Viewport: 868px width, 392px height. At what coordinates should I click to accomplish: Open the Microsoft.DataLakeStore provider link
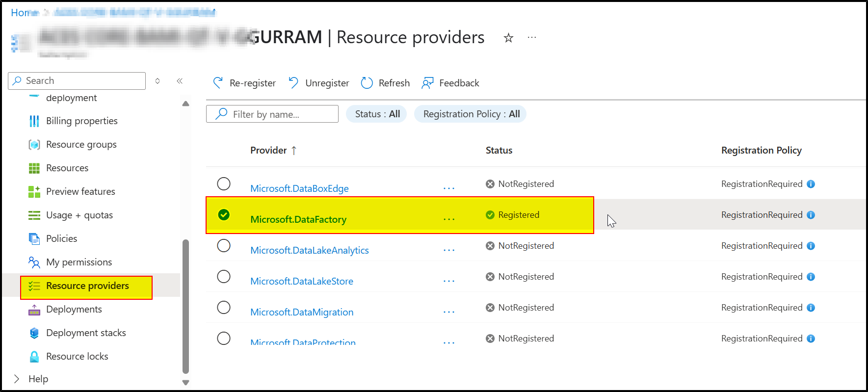coord(302,281)
